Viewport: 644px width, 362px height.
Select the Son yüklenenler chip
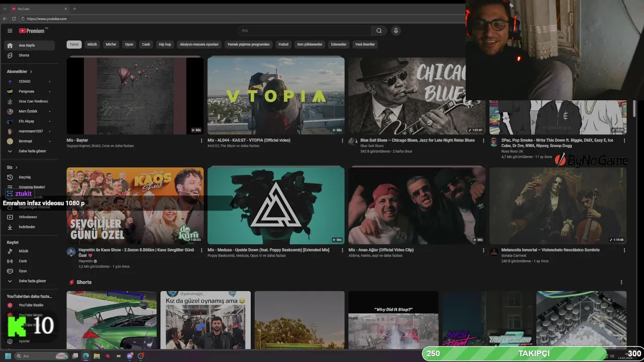[x=310, y=44]
